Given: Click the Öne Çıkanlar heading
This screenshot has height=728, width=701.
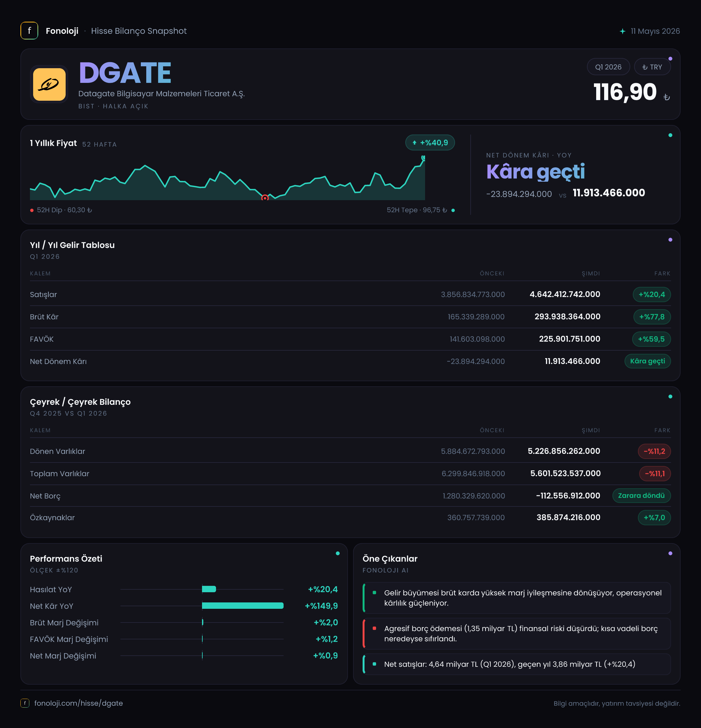Looking at the screenshot, I should pos(390,559).
